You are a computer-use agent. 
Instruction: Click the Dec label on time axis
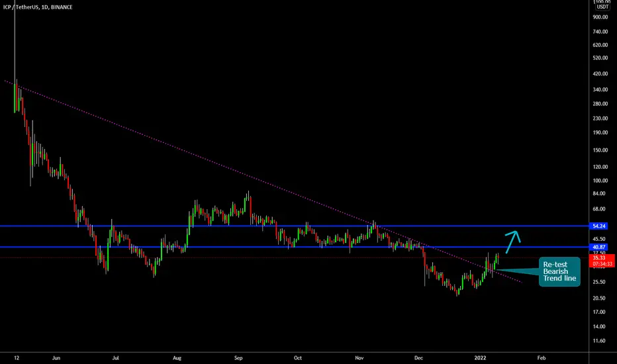click(x=418, y=358)
